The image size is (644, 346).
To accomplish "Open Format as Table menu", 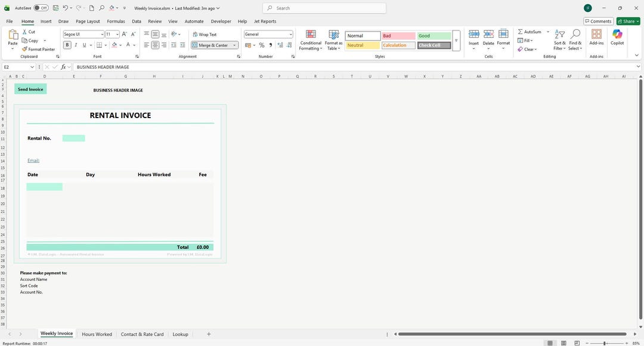I will [333, 40].
